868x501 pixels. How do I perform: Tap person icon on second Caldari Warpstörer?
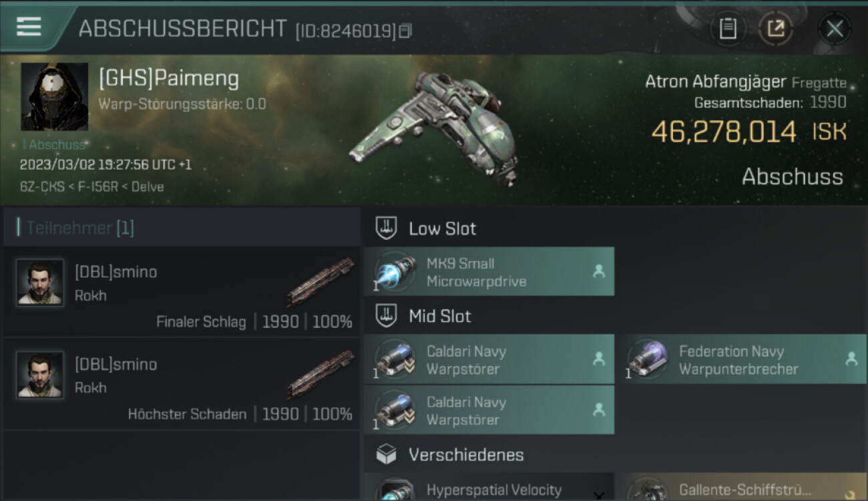click(598, 410)
